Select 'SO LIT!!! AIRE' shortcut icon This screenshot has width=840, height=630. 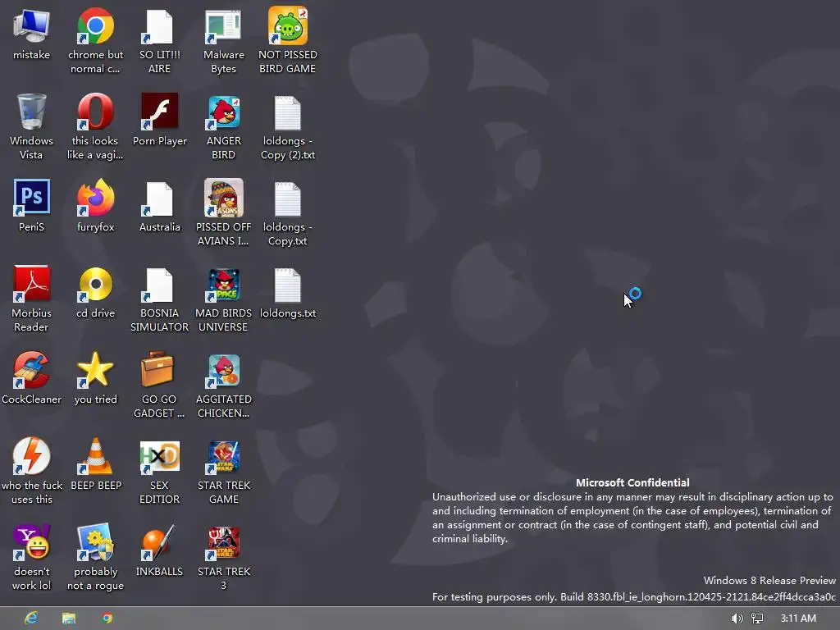tap(159, 25)
